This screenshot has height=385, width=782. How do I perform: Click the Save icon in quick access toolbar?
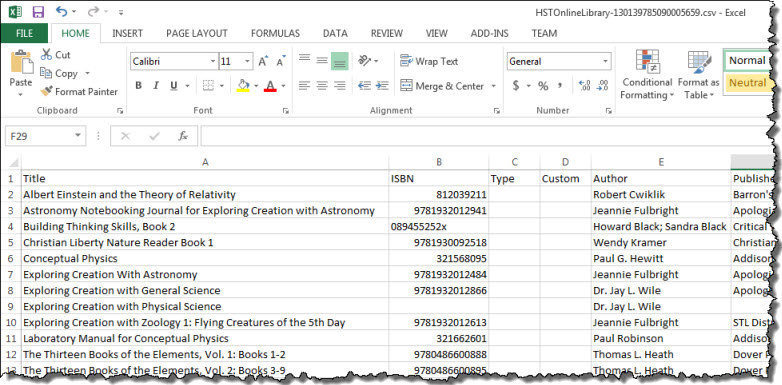click(37, 11)
